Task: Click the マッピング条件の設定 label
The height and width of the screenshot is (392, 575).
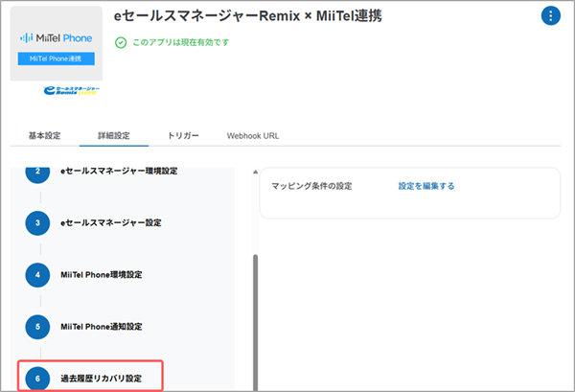Action: pos(311,186)
